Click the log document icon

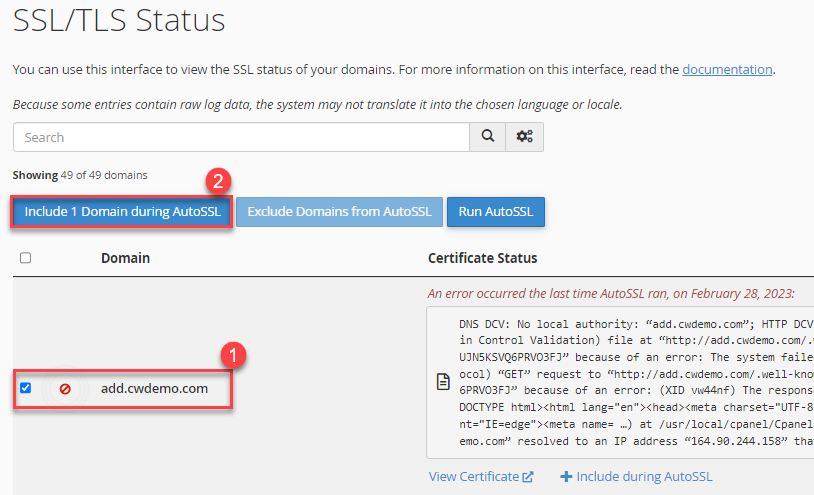click(441, 381)
